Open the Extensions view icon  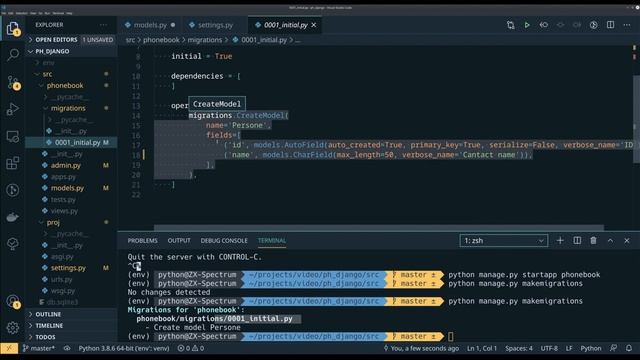(13, 163)
